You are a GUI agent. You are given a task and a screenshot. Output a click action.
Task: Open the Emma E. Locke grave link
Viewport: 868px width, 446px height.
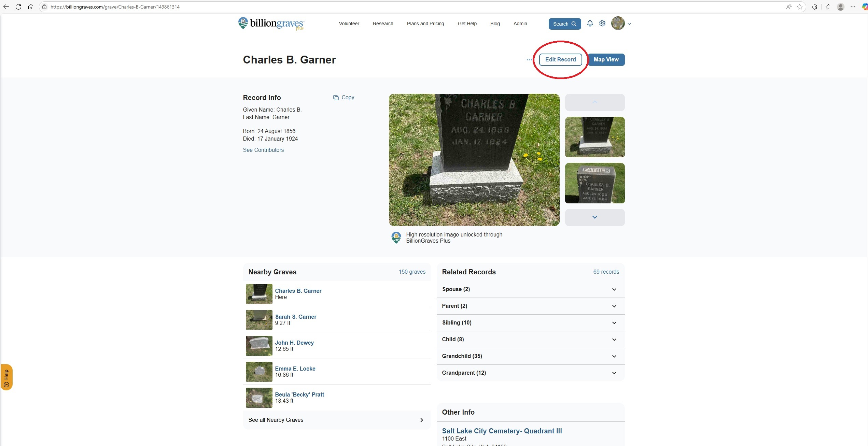(295, 369)
